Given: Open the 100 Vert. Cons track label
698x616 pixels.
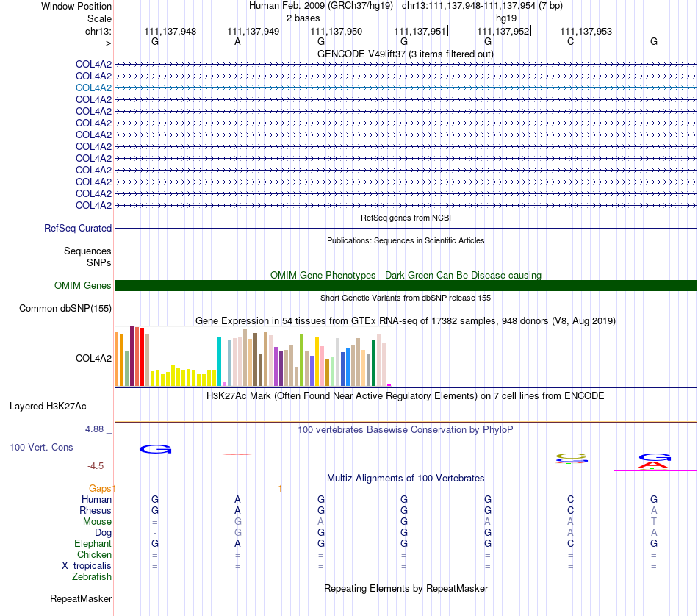Looking at the screenshot, I should pos(41,447).
